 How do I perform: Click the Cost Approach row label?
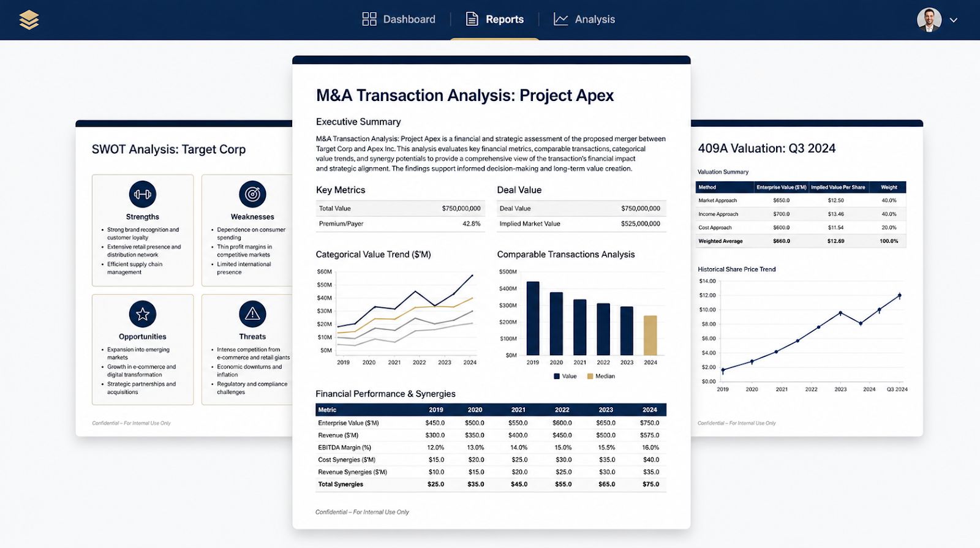coord(715,228)
